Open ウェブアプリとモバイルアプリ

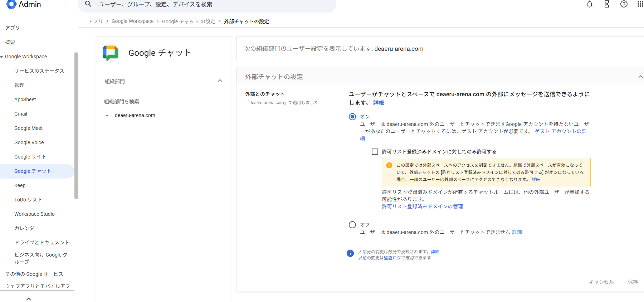(x=38, y=286)
